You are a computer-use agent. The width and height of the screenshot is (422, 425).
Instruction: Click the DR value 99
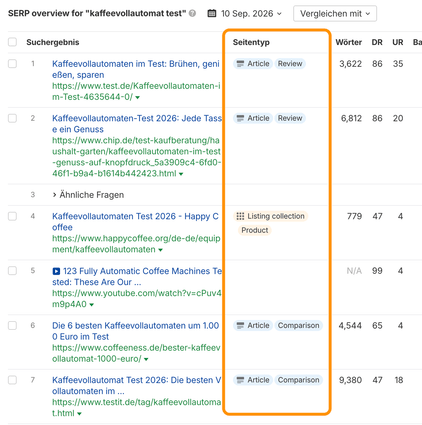[x=377, y=271]
